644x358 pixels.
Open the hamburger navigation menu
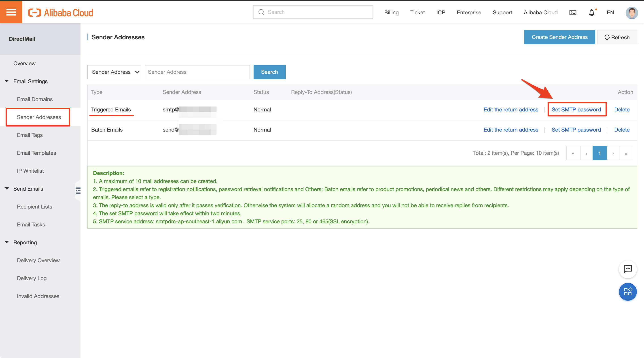pyautogui.click(x=11, y=12)
